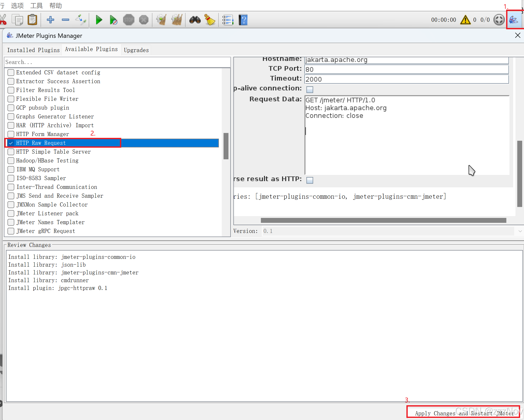Open the Function Helper list icon
This screenshot has width=524, height=420.
click(x=228, y=20)
